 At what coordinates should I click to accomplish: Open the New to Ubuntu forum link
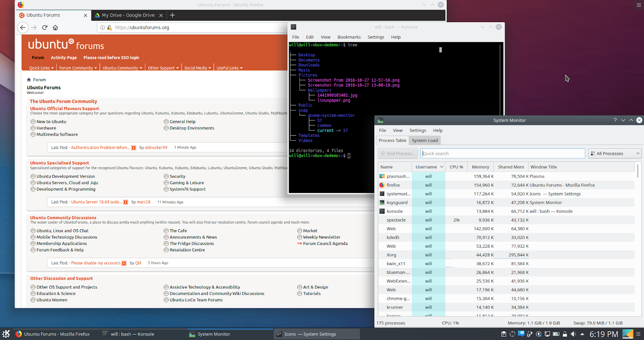click(x=51, y=122)
